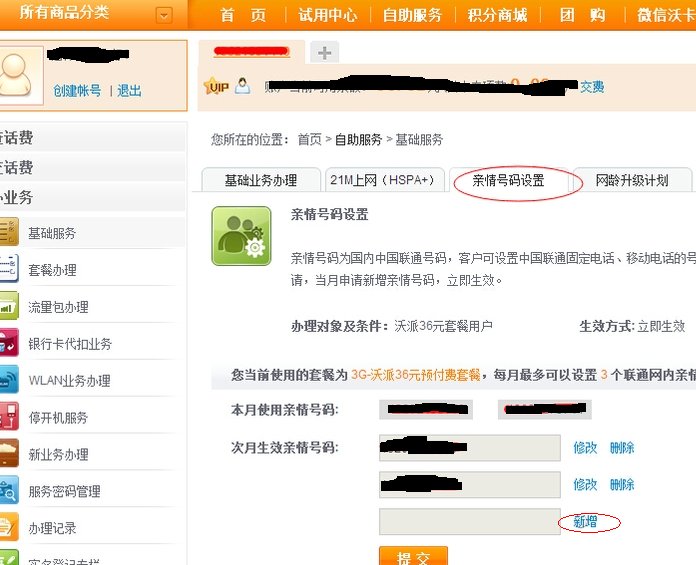Click 删除 for the first next-month number
Viewport: 696px width, 565px height.
click(622, 447)
